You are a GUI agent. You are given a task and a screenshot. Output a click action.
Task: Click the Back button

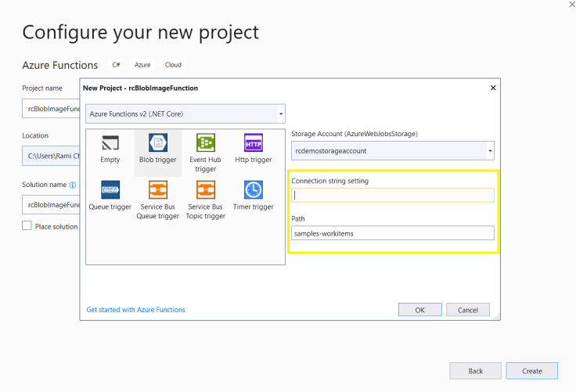click(x=475, y=371)
